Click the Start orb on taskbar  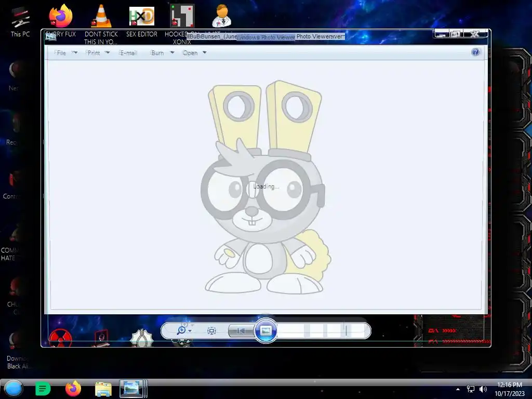(14, 389)
